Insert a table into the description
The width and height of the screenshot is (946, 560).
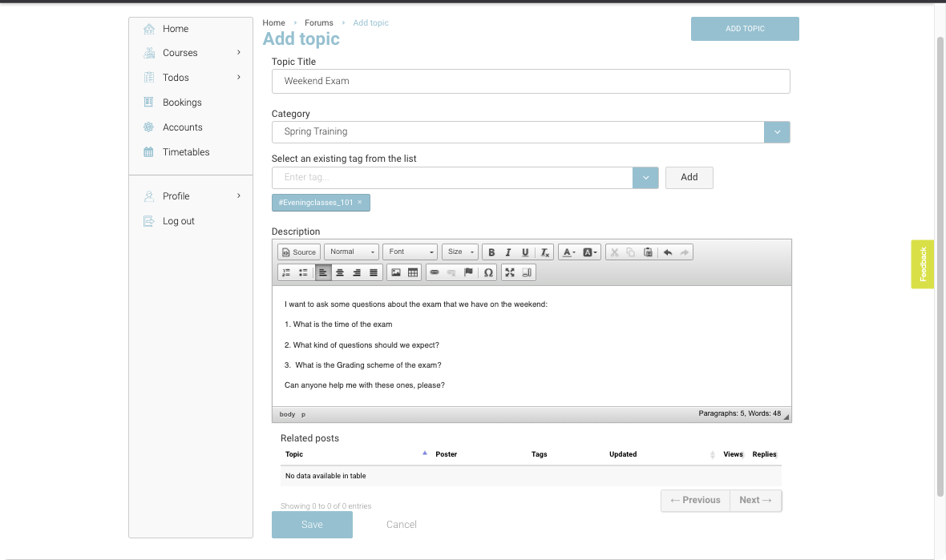click(413, 273)
